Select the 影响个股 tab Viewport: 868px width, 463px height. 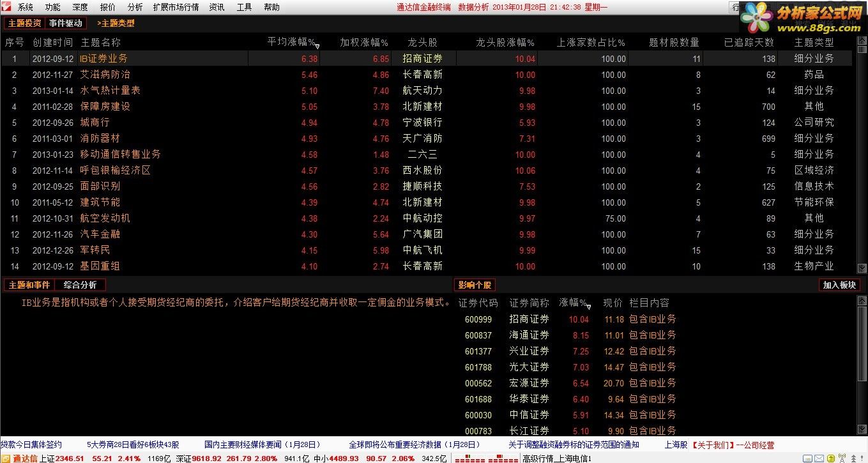475,285
